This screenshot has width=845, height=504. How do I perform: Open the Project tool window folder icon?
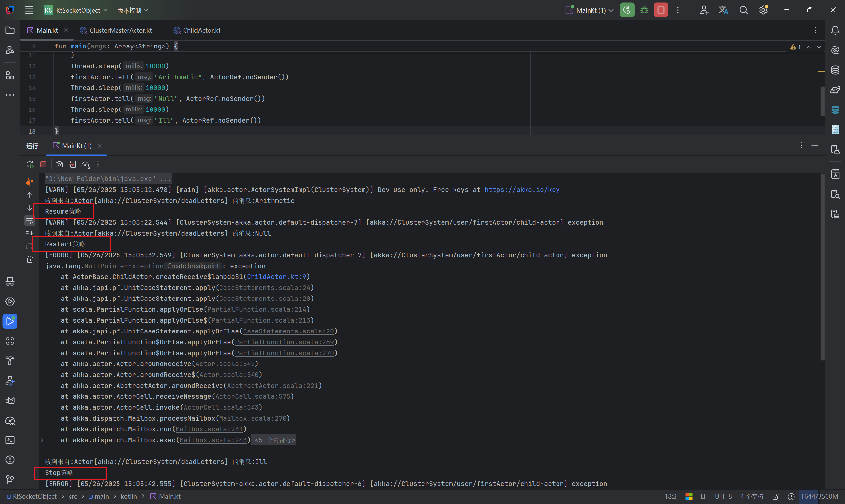[x=10, y=31]
